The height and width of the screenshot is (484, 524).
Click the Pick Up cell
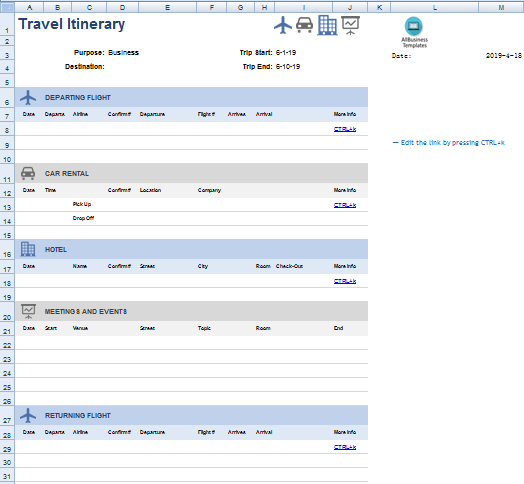click(x=82, y=204)
